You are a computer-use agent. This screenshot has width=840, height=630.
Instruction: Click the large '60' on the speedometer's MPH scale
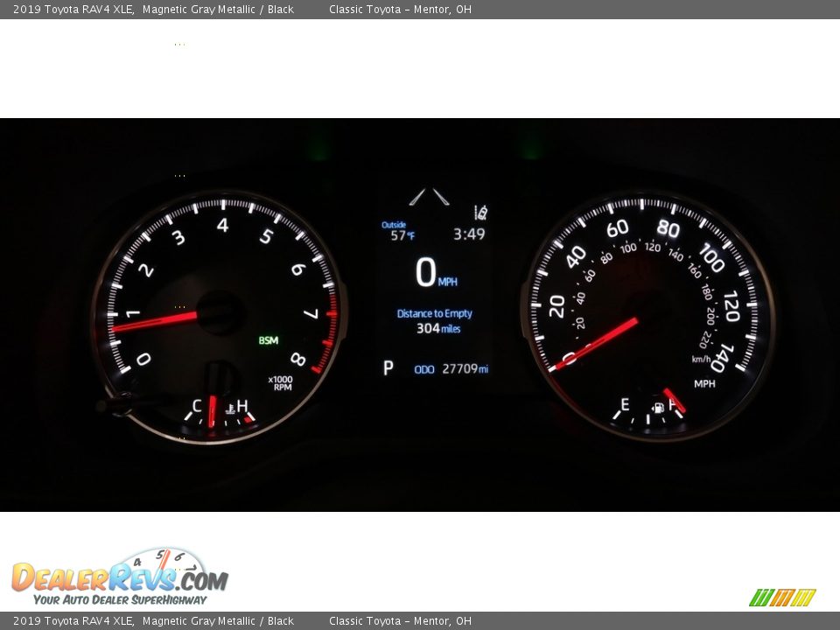617,228
